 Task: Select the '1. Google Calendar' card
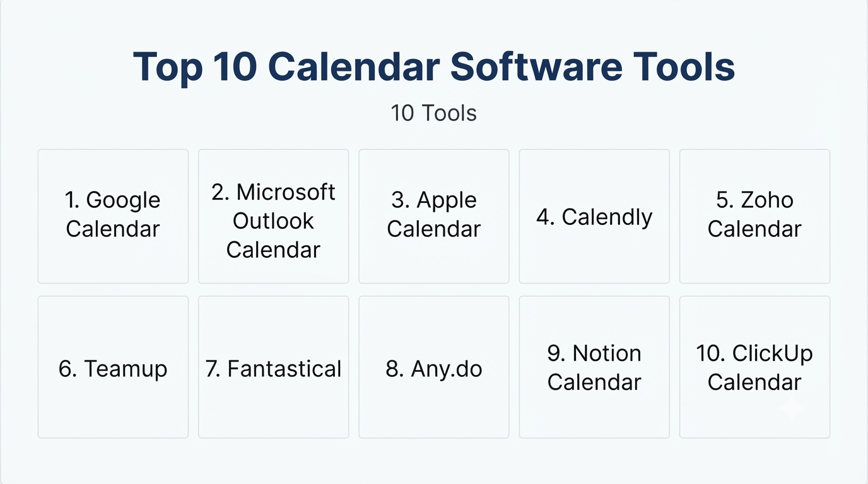113,216
